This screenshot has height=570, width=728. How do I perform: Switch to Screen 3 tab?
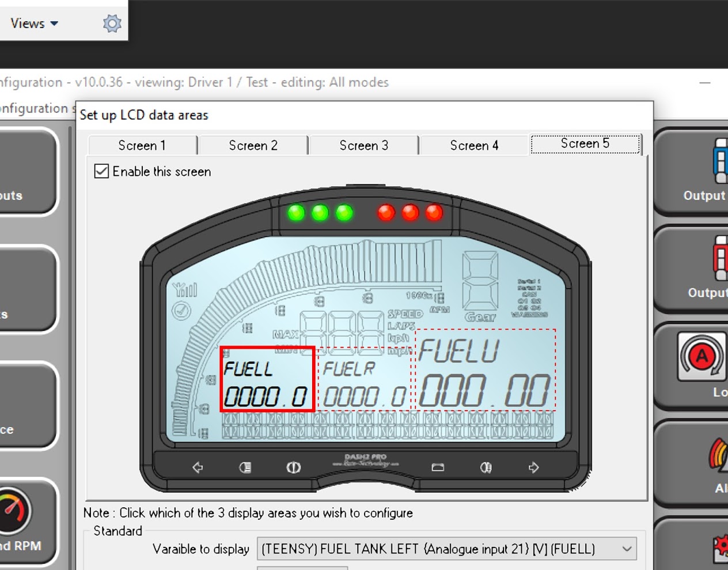click(x=363, y=145)
